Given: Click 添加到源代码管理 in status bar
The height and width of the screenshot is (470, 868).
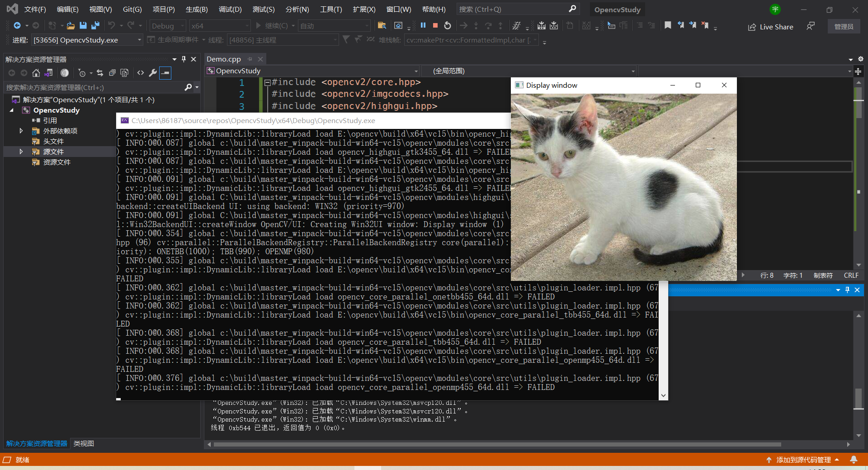Looking at the screenshot, I should coord(803,460).
